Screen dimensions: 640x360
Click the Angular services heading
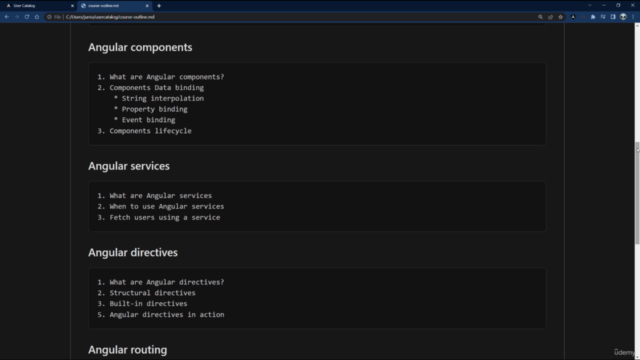click(129, 166)
